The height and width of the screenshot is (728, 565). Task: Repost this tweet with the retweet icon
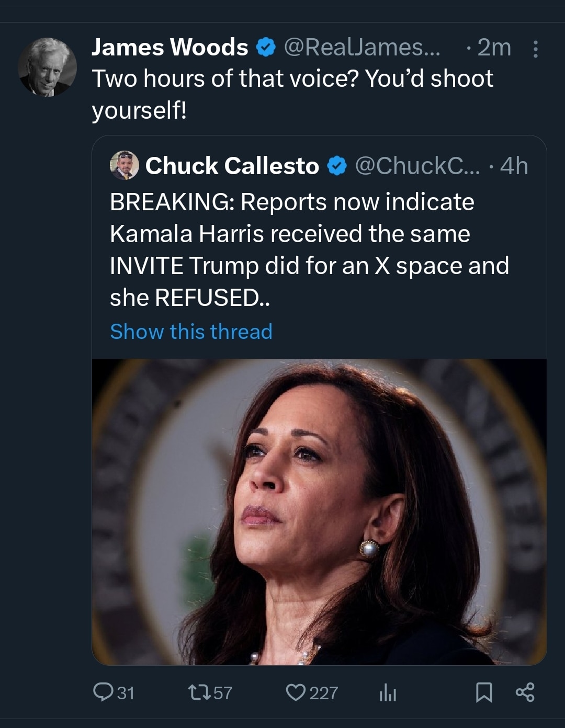coord(199,692)
